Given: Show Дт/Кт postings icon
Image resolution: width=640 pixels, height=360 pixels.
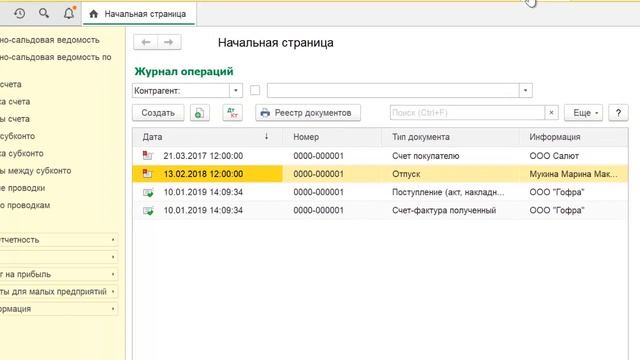Looking at the screenshot, I should pos(232,113).
